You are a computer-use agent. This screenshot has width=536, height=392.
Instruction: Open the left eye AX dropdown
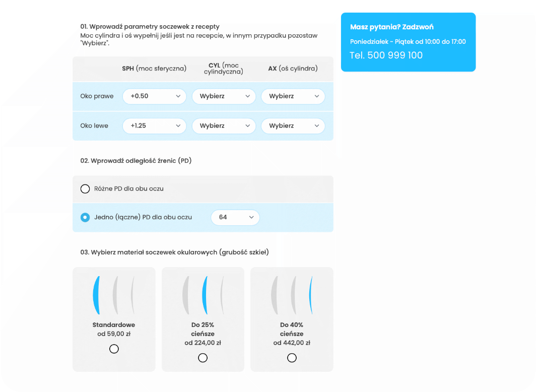point(293,126)
